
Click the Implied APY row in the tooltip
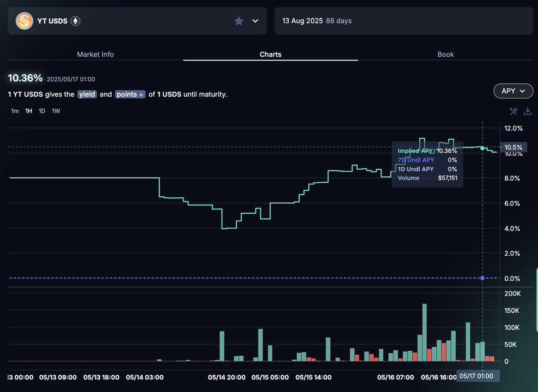click(427, 151)
